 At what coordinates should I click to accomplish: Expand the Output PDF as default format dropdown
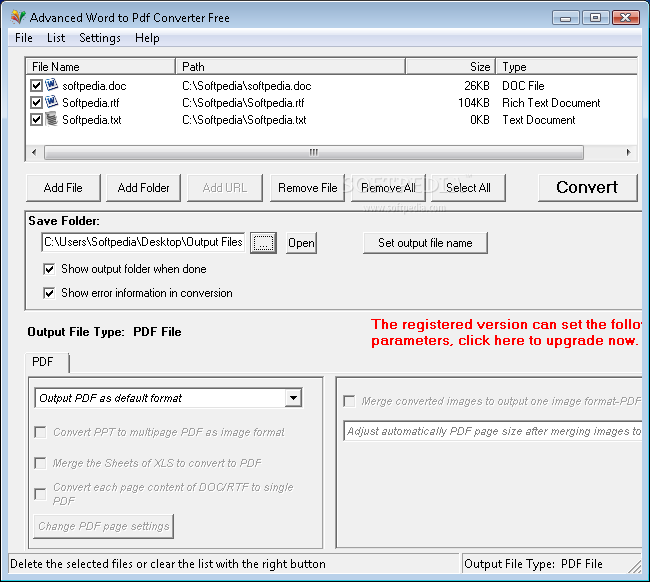click(x=293, y=398)
